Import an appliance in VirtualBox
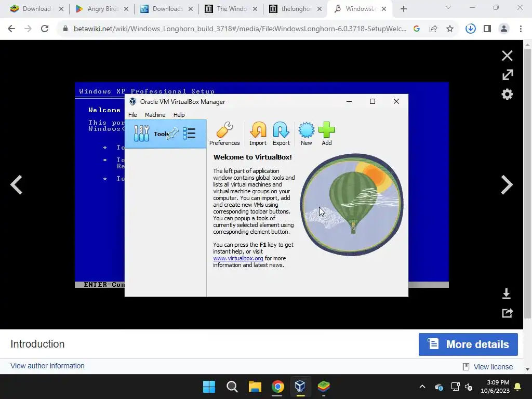The height and width of the screenshot is (399, 532). point(258,134)
